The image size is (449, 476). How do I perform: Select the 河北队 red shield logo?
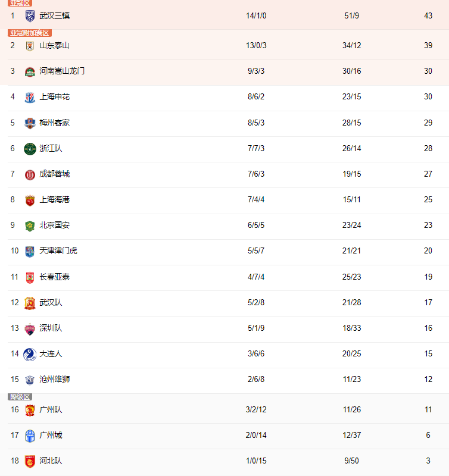(30, 462)
